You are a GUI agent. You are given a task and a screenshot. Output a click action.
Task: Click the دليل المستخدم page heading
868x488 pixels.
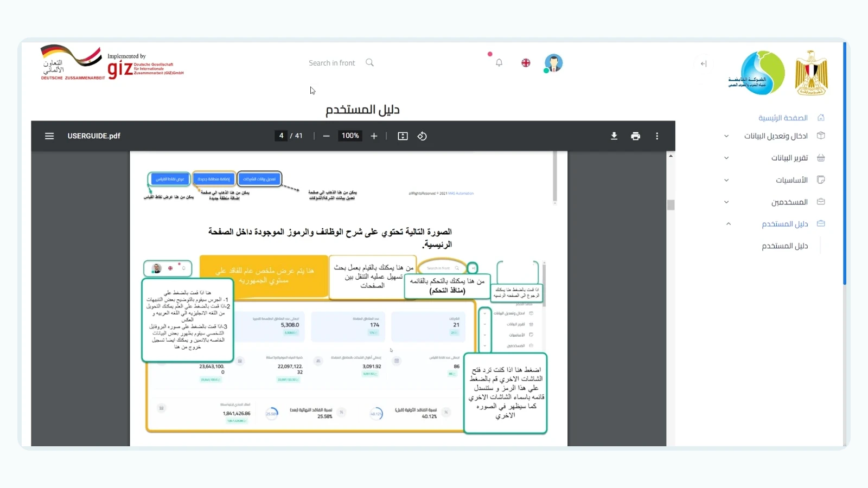click(362, 110)
